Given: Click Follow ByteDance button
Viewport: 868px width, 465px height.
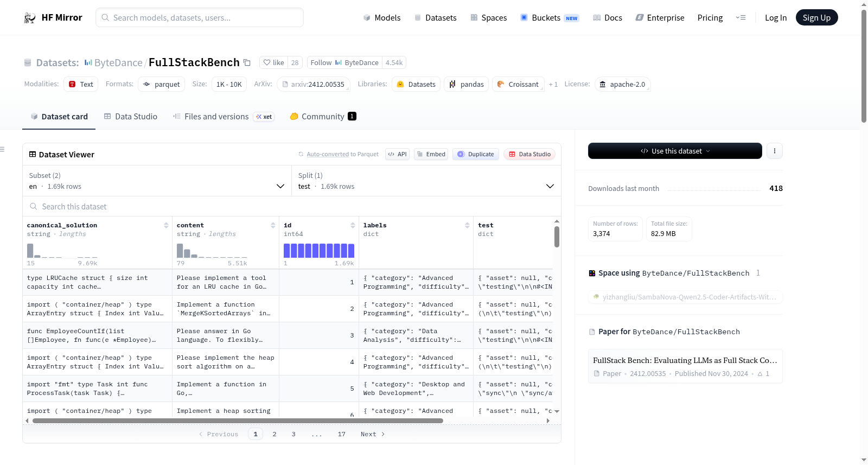Looking at the screenshot, I should (344, 62).
